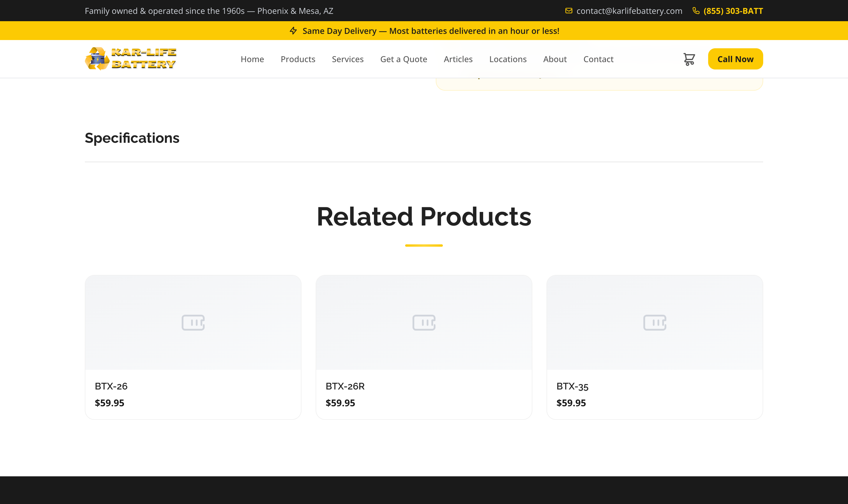848x504 pixels.
Task: Click the Kar-Life Battery logo
Action: [x=131, y=58]
